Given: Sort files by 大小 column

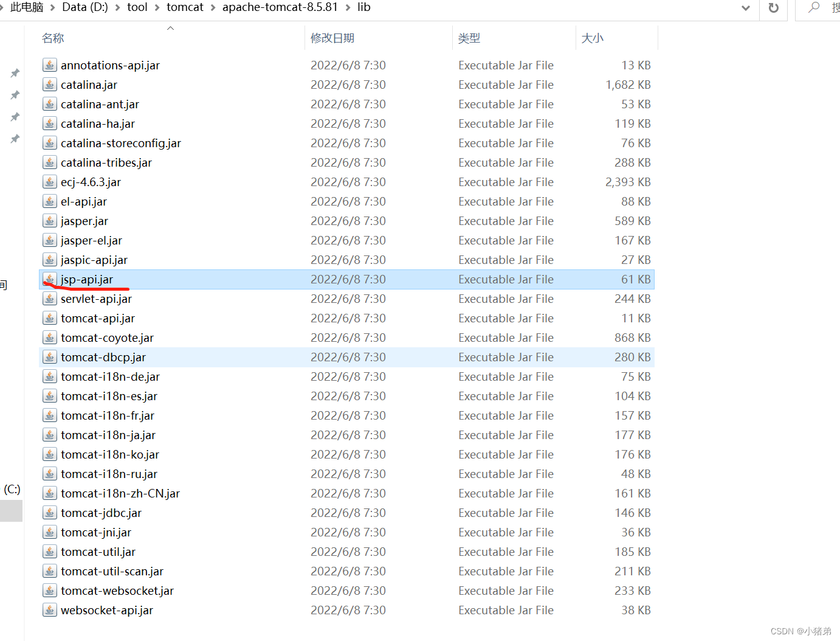Looking at the screenshot, I should (593, 38).
